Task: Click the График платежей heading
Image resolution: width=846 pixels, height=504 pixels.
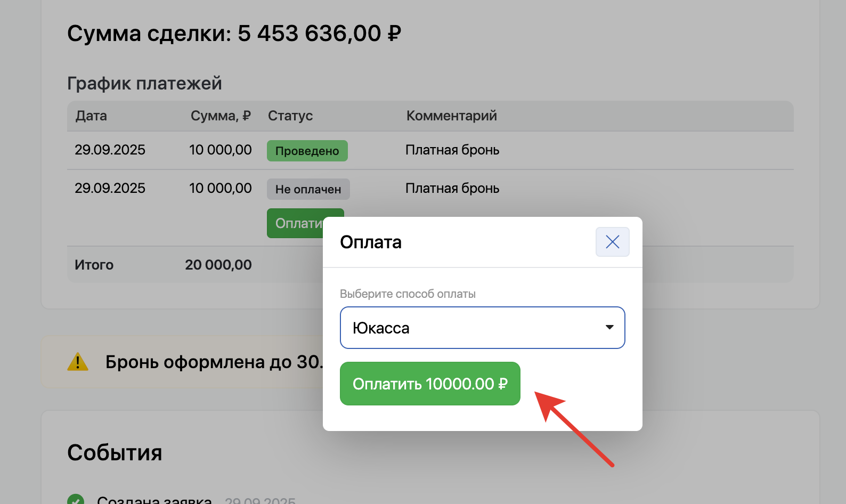Action: 144,83
